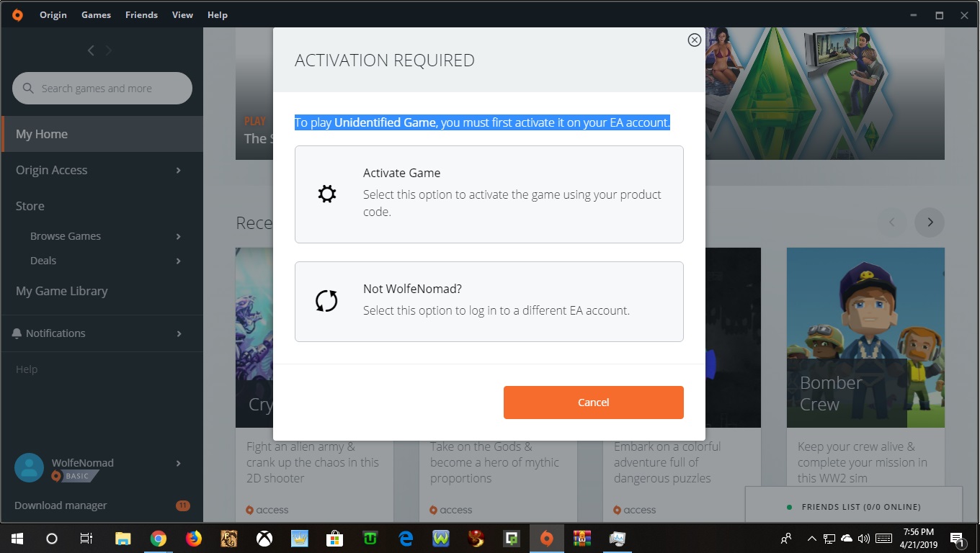
Task: Go to My Home in sidebar
Action: click(102, 134)
